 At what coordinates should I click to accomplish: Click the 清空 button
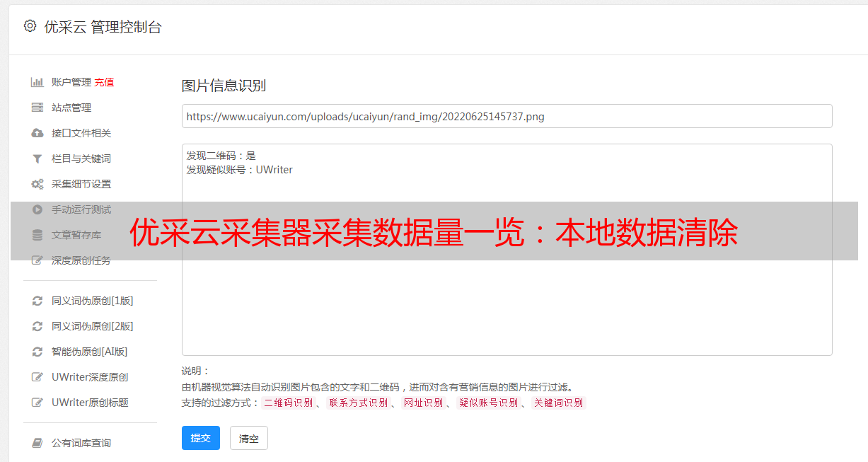249,438
